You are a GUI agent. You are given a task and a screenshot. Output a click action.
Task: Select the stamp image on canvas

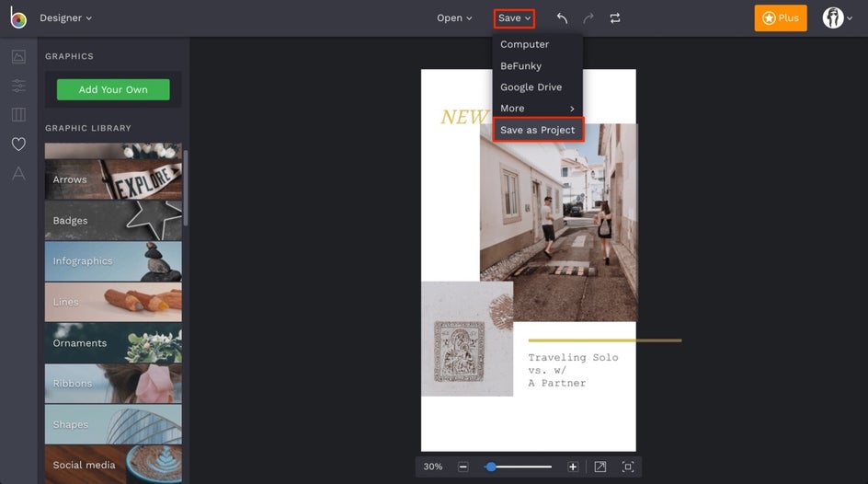coord(467,339)
